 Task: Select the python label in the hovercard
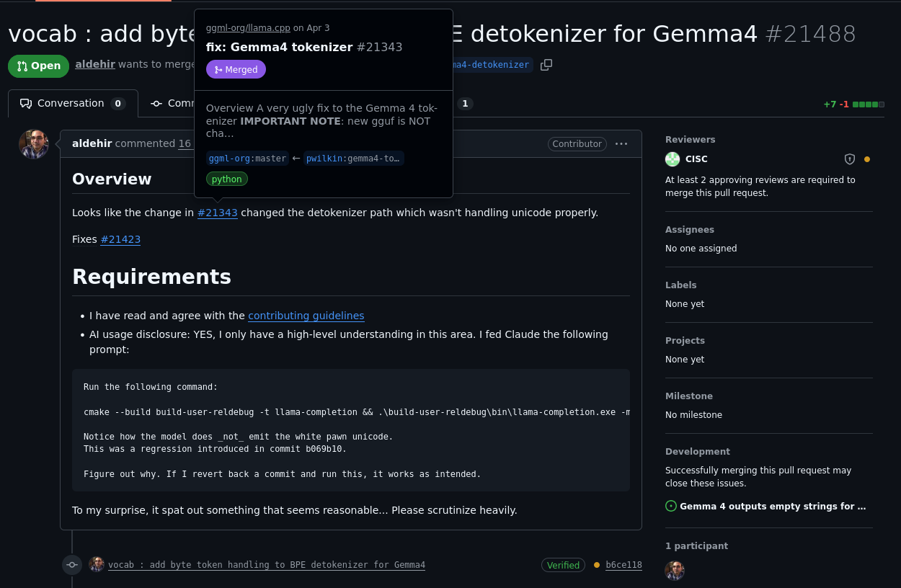[x=227, y=179]
